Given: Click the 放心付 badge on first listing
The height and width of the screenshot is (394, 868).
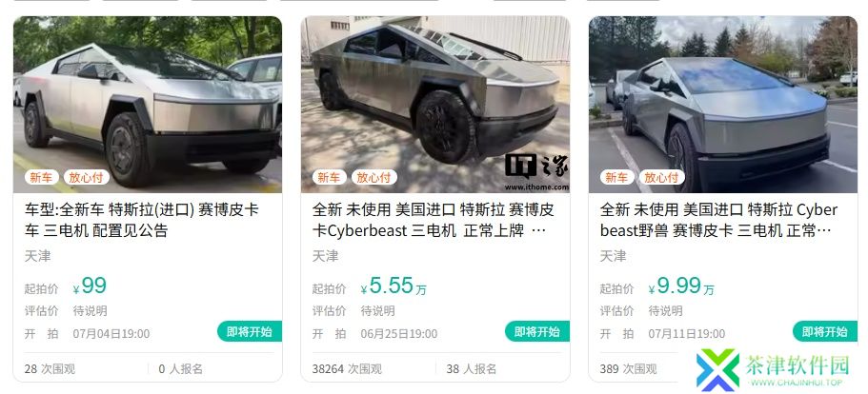Looking at the screenshot, I should point(87,177).
